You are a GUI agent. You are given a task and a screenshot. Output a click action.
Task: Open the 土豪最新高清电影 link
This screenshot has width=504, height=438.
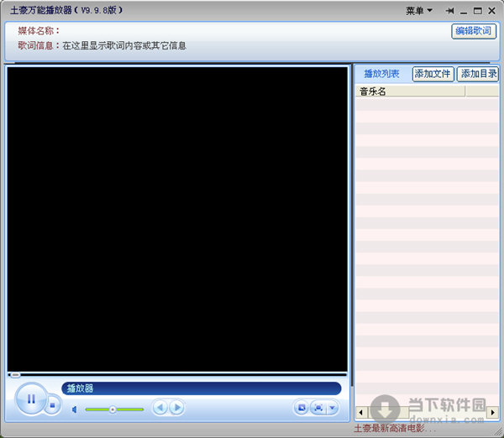(x=395, y=428)
